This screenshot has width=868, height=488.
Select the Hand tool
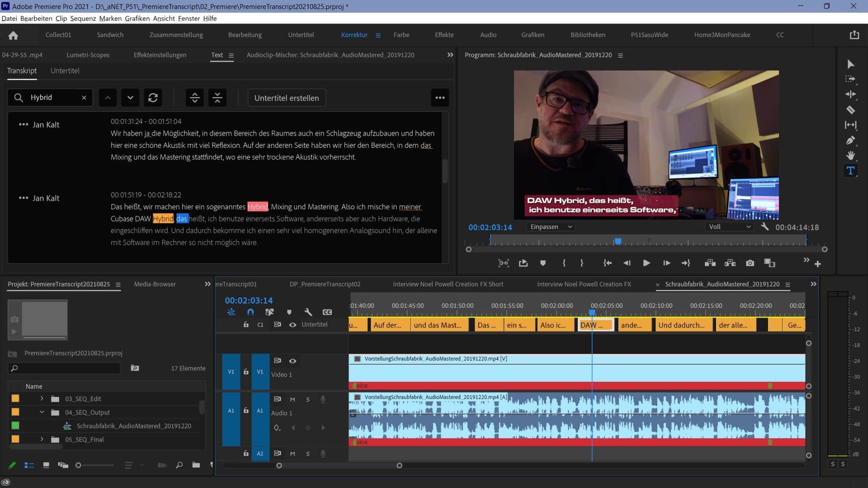pos(850,155)
